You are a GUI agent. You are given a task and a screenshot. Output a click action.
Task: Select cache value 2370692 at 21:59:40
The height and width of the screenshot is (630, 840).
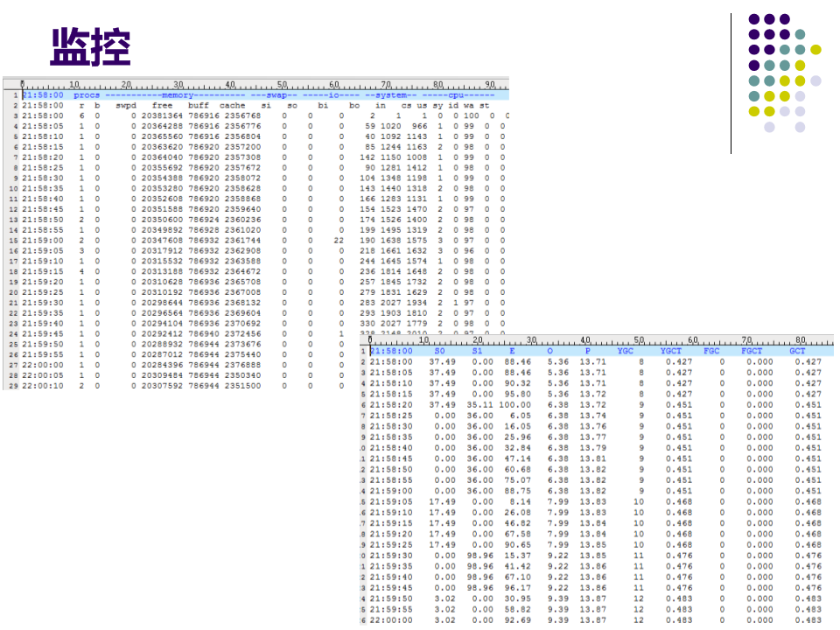(242, 324)
